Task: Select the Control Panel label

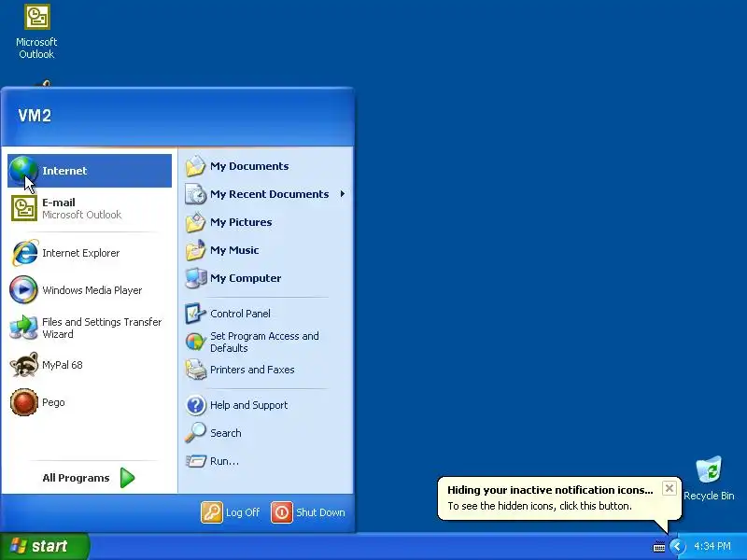Action: (x=240, y=314)
